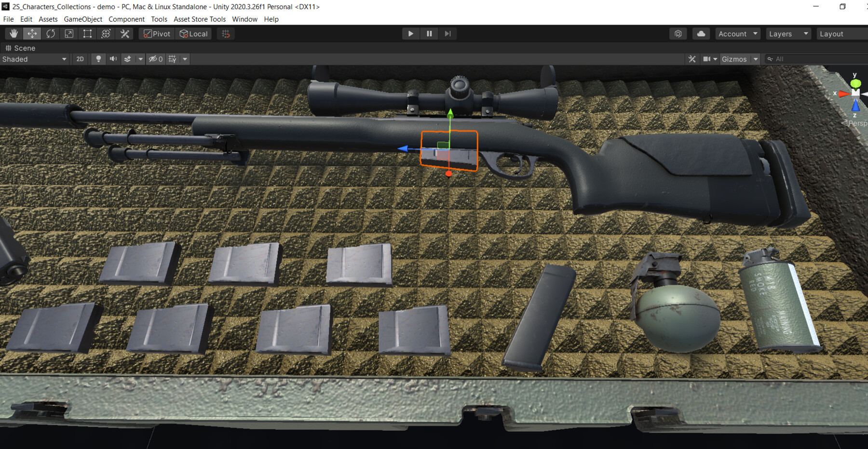Open the Layout dropdown
Image resolution: width=868 pixels, height=449 pixels.
(x=842, y=34)
